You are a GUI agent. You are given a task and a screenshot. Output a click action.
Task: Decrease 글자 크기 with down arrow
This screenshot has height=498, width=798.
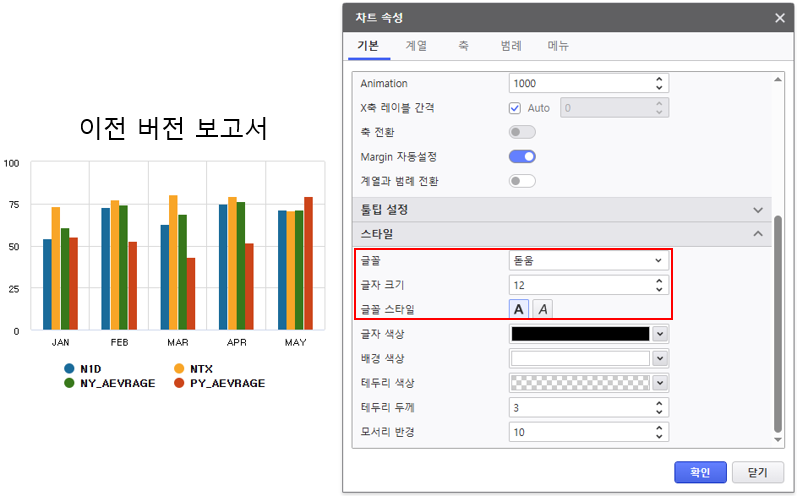click(x=659, y=289)
